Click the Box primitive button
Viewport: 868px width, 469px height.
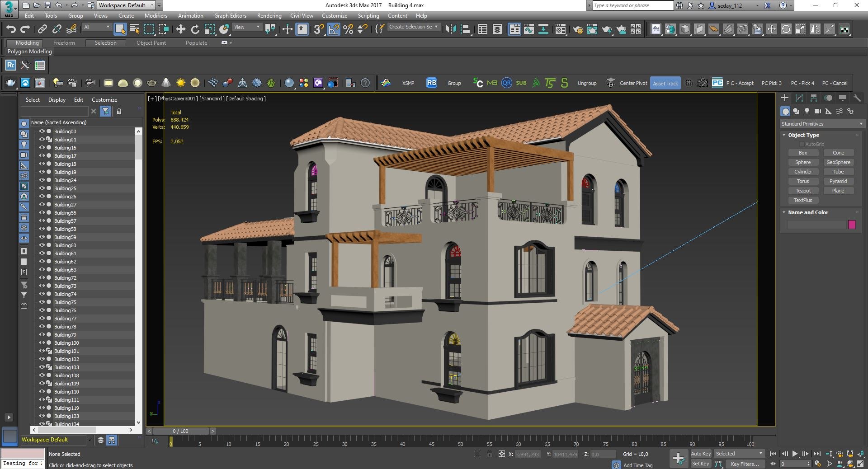pyautogui.click(x=803, y=153)
